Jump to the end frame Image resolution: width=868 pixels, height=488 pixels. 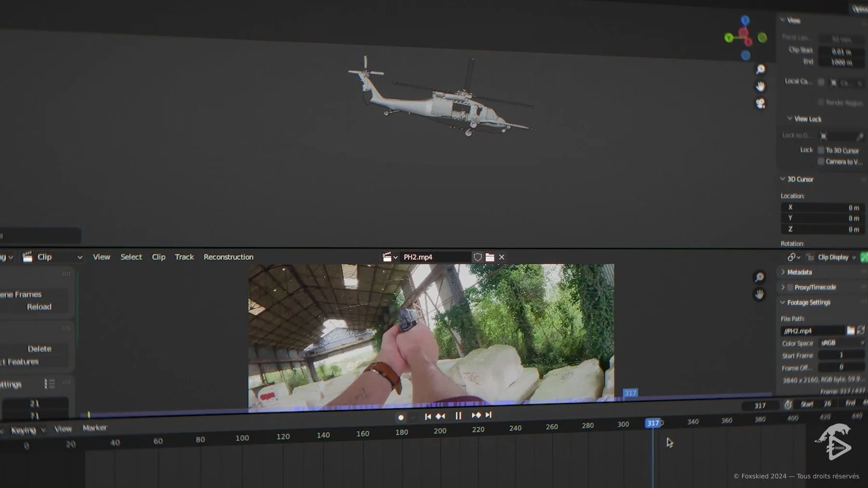tap(488, 415)
